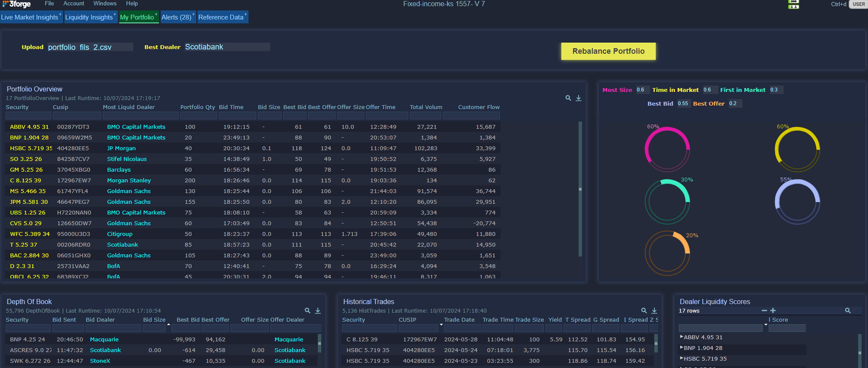Open Reference Data tab dropdown arrow
Viewport: 868px width, 368px height.
tap(246, 14)
